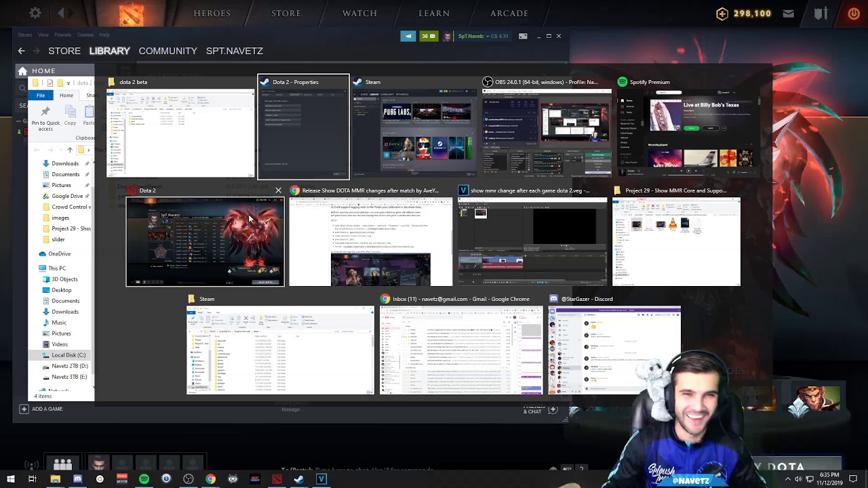The image size is (868, 488).
Task: Open the HEROES tab in Dota 2
Action: (212, 13)
